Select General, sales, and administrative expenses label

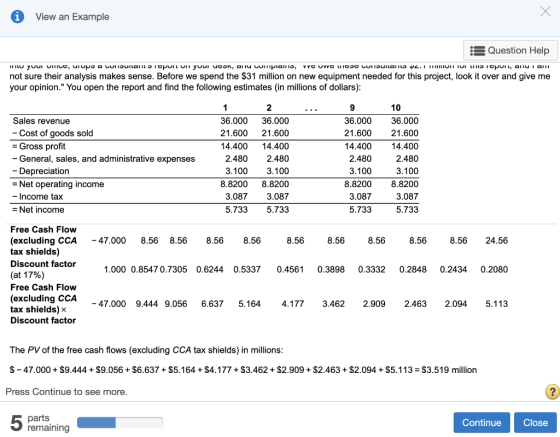pyautogui.click(x=104, y=159)
